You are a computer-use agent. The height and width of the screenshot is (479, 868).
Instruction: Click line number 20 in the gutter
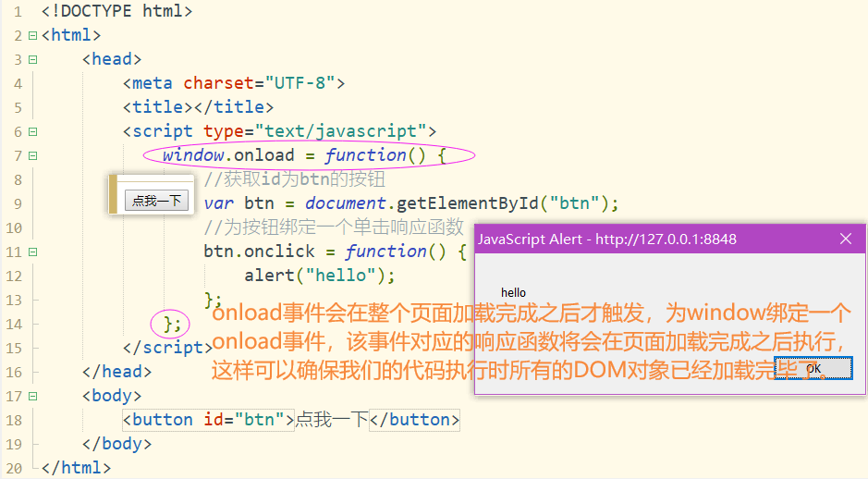[x=14, y=468]
